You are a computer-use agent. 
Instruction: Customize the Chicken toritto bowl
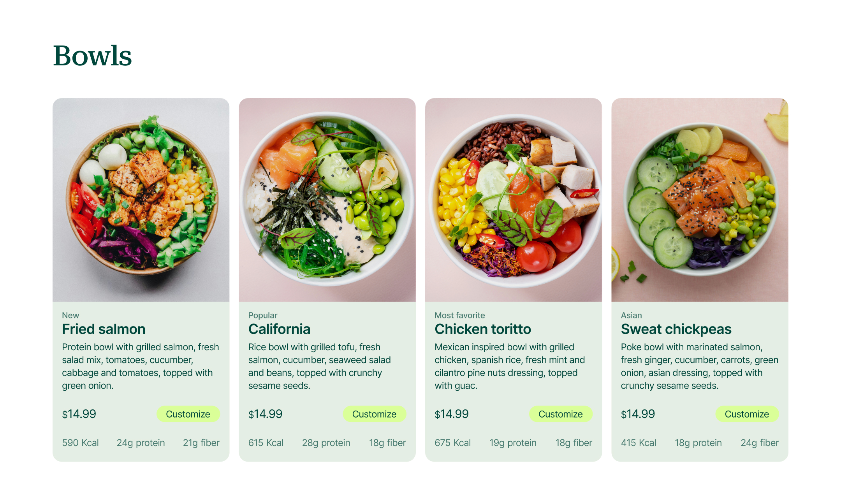click(561, 414)
